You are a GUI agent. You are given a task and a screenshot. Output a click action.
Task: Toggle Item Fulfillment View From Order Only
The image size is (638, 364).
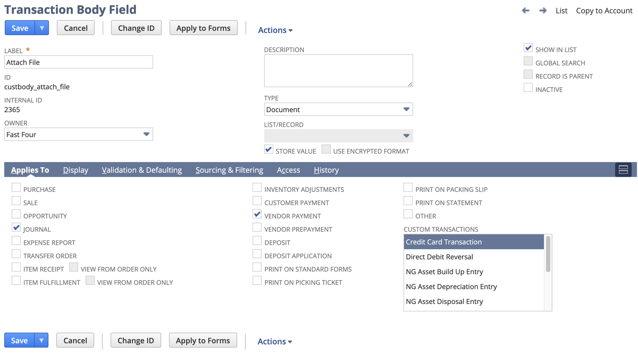pyautogui.click(x=90, y=281)
